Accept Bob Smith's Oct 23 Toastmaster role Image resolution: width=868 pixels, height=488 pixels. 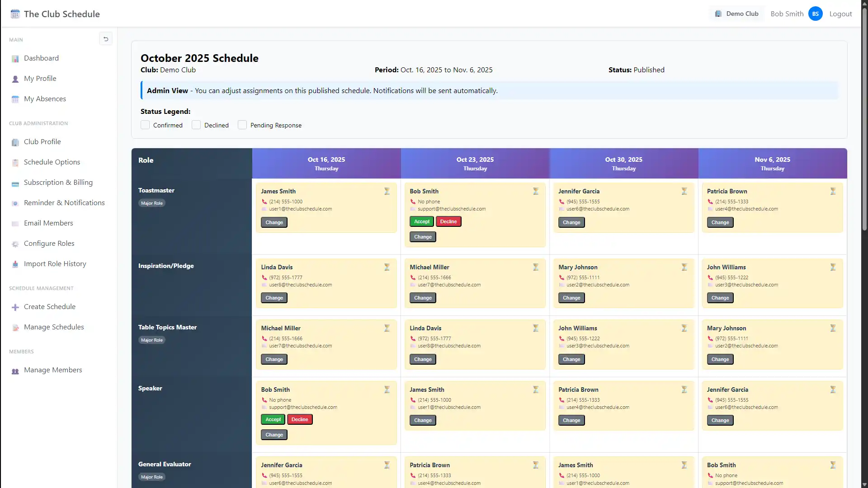pyautogui.click(x=421, y=222)
